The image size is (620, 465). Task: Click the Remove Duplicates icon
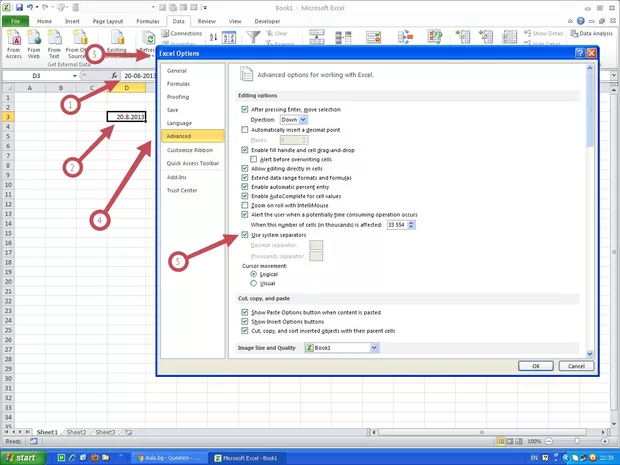[x=343, y=37]
